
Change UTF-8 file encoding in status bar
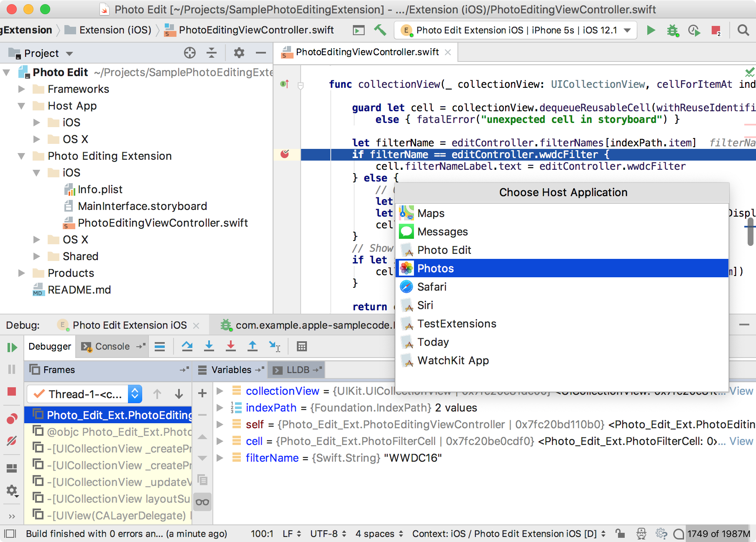[328, 534]
